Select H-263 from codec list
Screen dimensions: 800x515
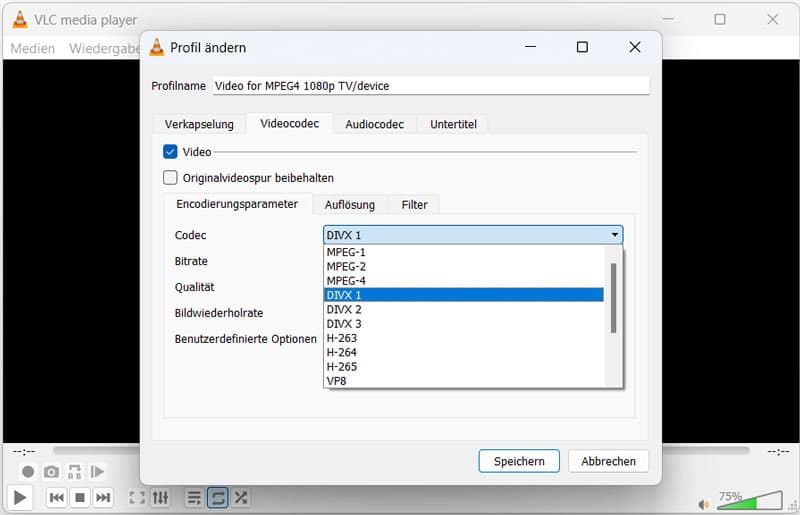[x=464, y=338]
